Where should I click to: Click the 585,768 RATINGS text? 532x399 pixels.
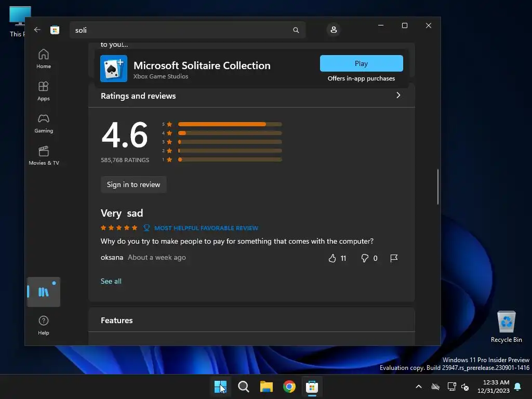point(125,160)
